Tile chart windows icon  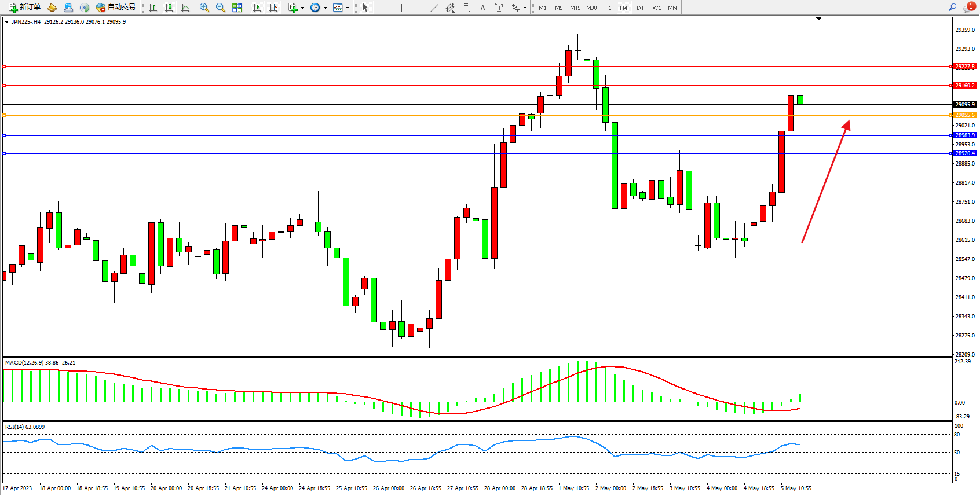pyautogui.click(x=237, y=8)
